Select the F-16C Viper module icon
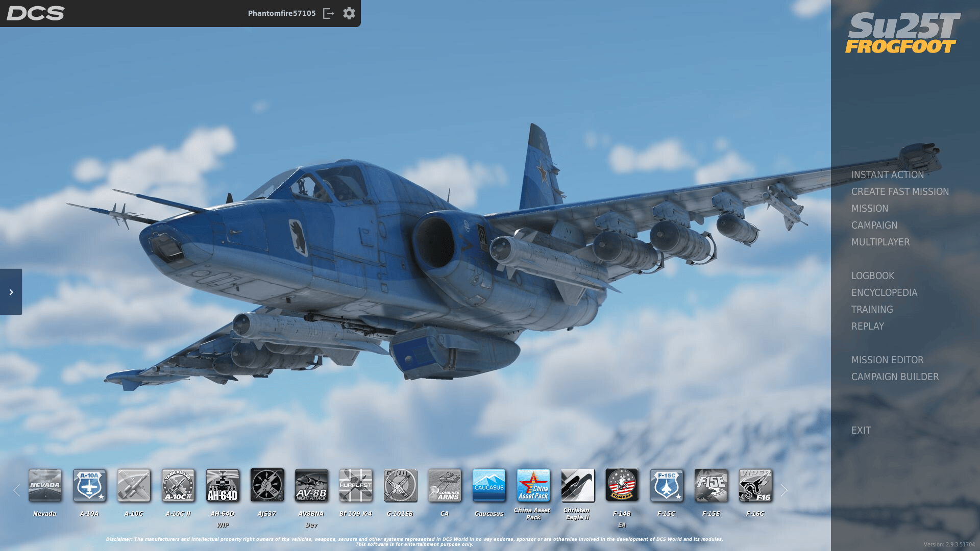This screenshot has height=551, width=980. (x=755, y=485)
